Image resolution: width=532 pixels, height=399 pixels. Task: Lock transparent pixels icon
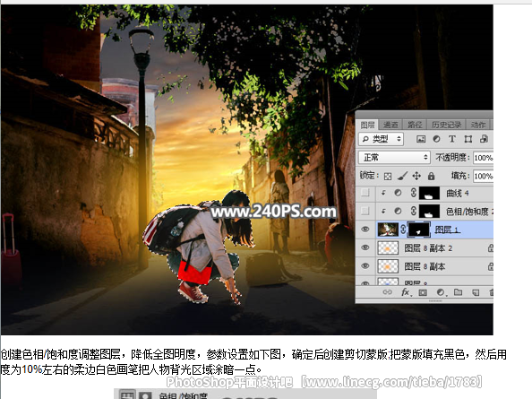click(388, 176)
